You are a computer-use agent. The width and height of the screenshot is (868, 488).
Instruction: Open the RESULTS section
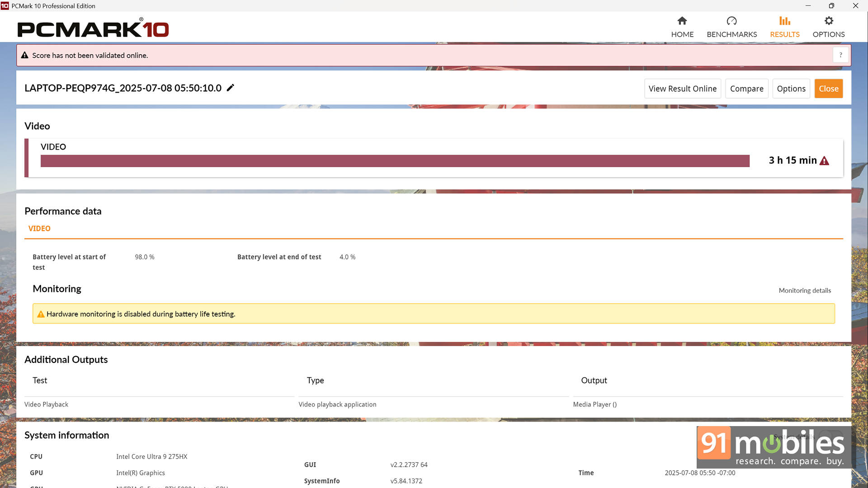784,27
